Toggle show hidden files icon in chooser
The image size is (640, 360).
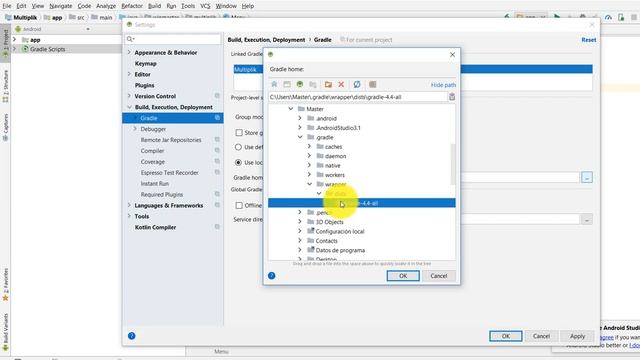[x=373, y=84]
